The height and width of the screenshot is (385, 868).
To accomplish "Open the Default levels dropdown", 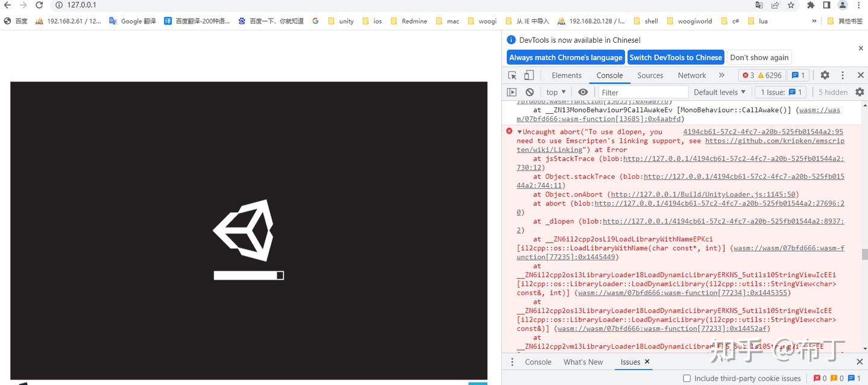I will [720, 92].
